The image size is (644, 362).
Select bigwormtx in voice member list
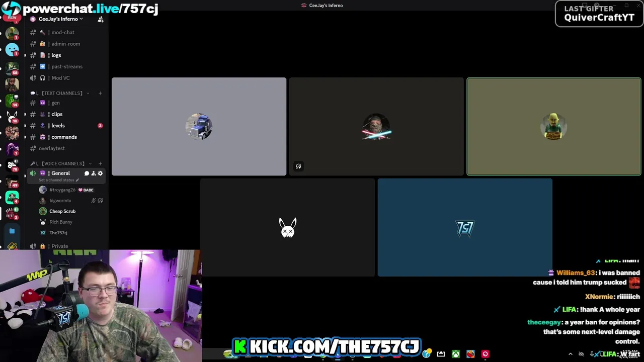point(70,201)
